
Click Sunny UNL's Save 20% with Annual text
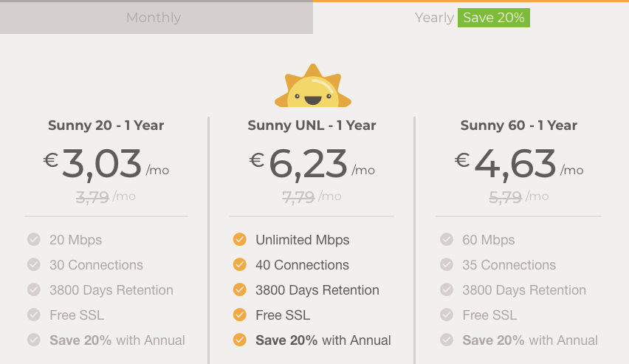323,340
